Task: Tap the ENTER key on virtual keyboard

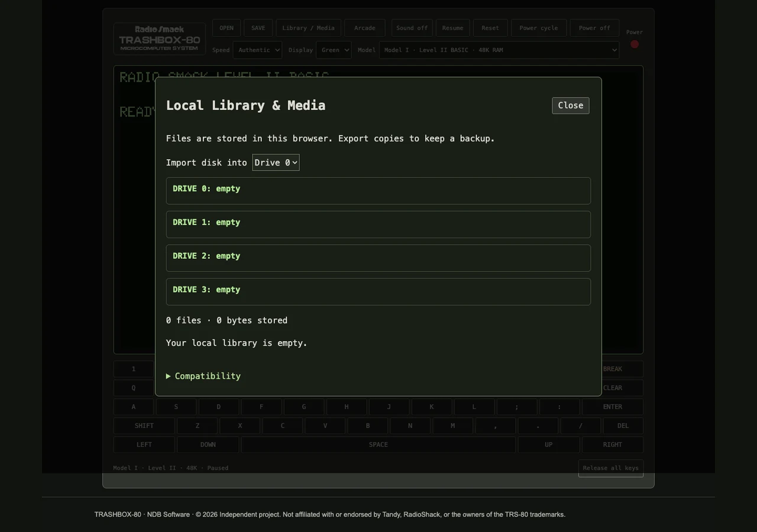Action: [x=613, y=407]
